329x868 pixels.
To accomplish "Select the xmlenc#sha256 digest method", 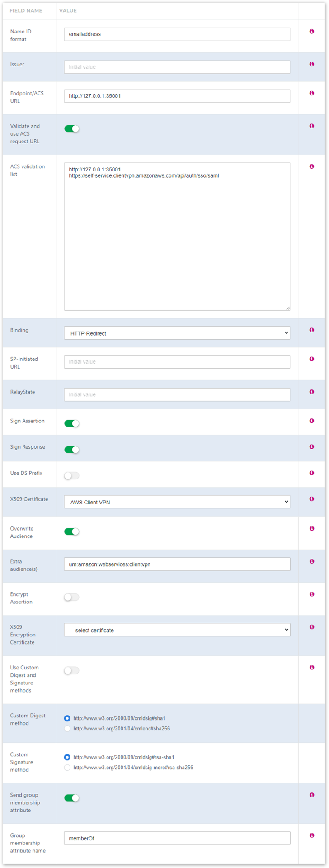I will [x=67, y=729].
